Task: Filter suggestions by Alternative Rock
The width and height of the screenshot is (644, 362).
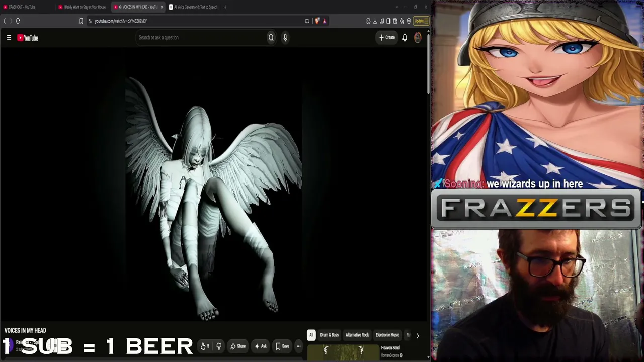Action: point(357,335)
